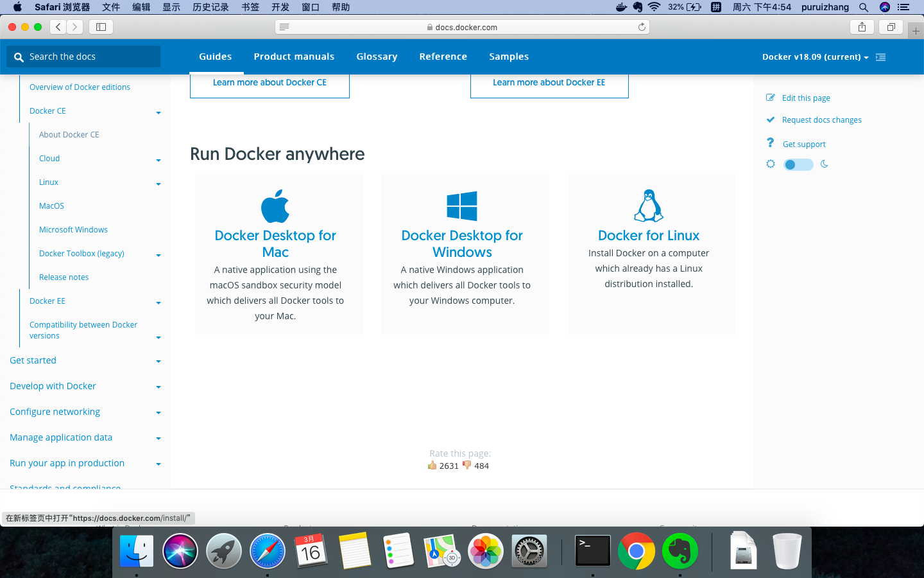Open the Edit this page link
This screenshot has width=924, height=578.
(806, 98)
